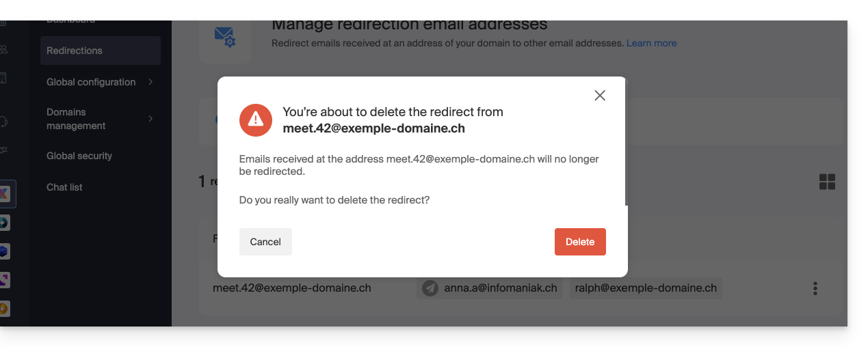Click the mail settings icon in header
The height and width of the screenshot is (347, 868).
coord(224,36)
